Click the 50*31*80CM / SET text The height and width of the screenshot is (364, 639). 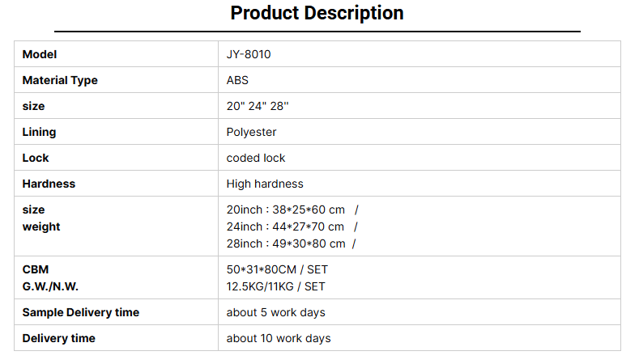pyautogui.click(x=277, y=269)
